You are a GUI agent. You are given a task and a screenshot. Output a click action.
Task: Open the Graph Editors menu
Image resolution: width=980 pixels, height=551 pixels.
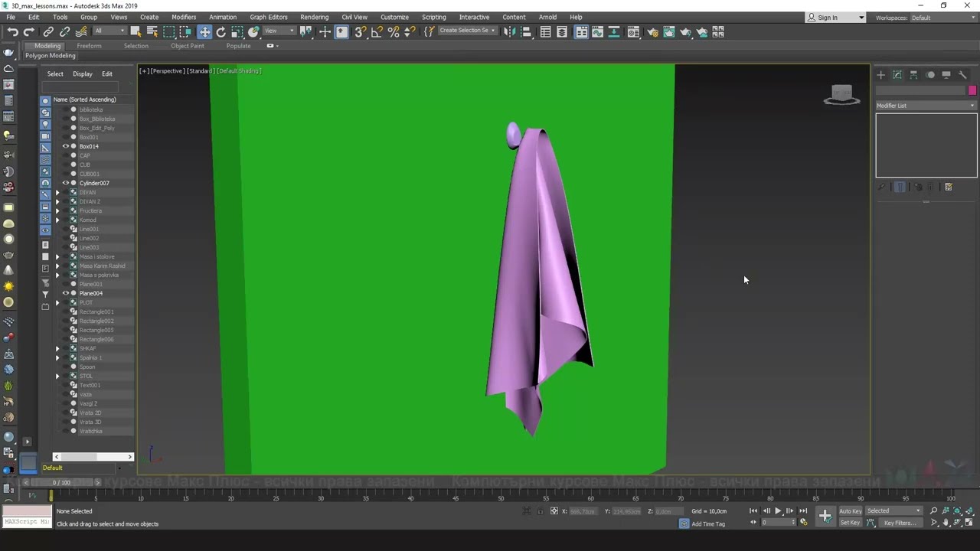269,17
